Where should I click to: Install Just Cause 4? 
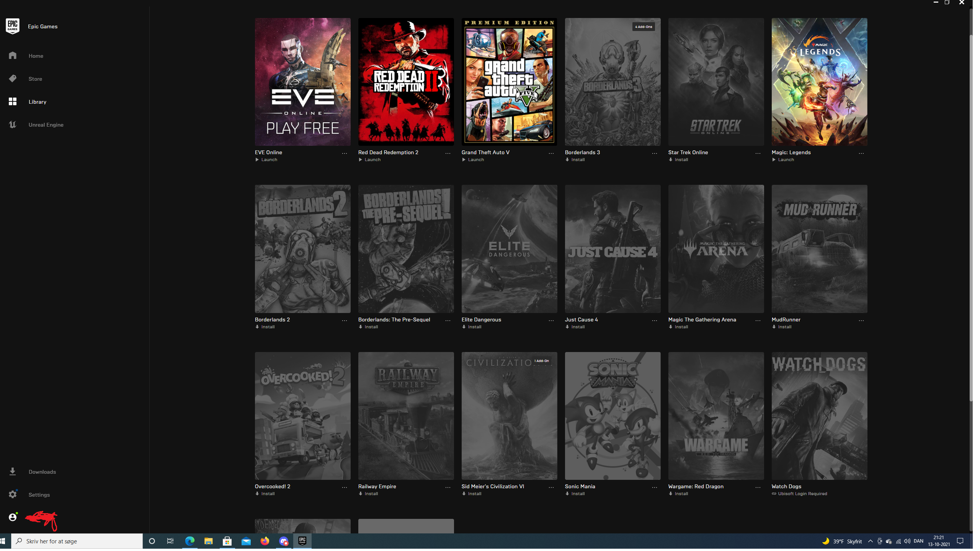(575, 327)
